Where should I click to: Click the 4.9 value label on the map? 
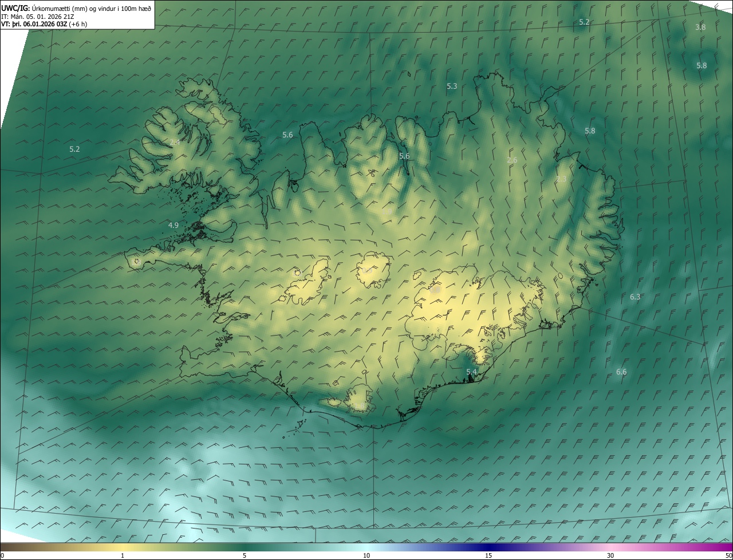coord(174,225)
